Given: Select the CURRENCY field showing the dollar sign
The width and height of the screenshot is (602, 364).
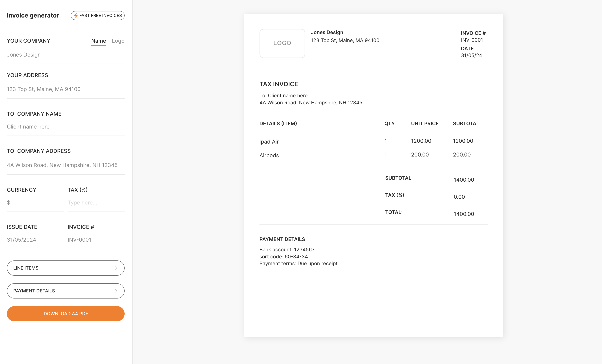Looking at the screenshot, I should (35, 202).
